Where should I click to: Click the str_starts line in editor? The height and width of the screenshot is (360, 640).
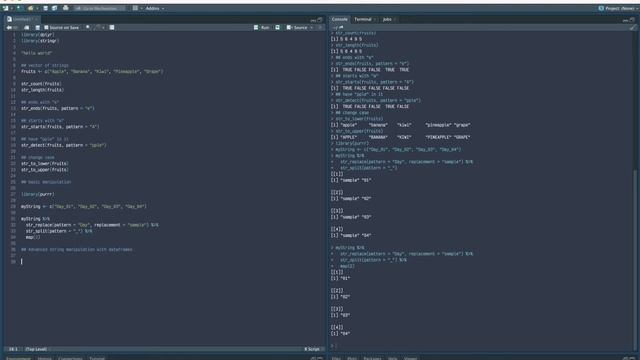(x=60, y=127)
